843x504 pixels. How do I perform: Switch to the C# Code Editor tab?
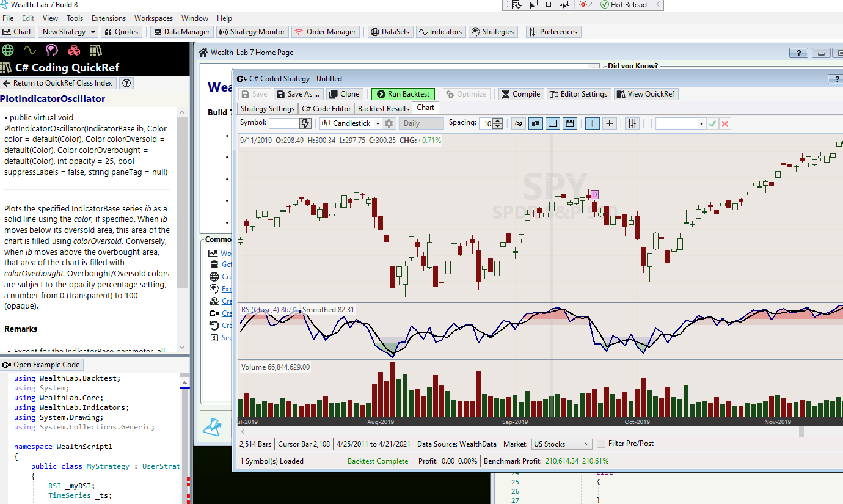[327, 109]
